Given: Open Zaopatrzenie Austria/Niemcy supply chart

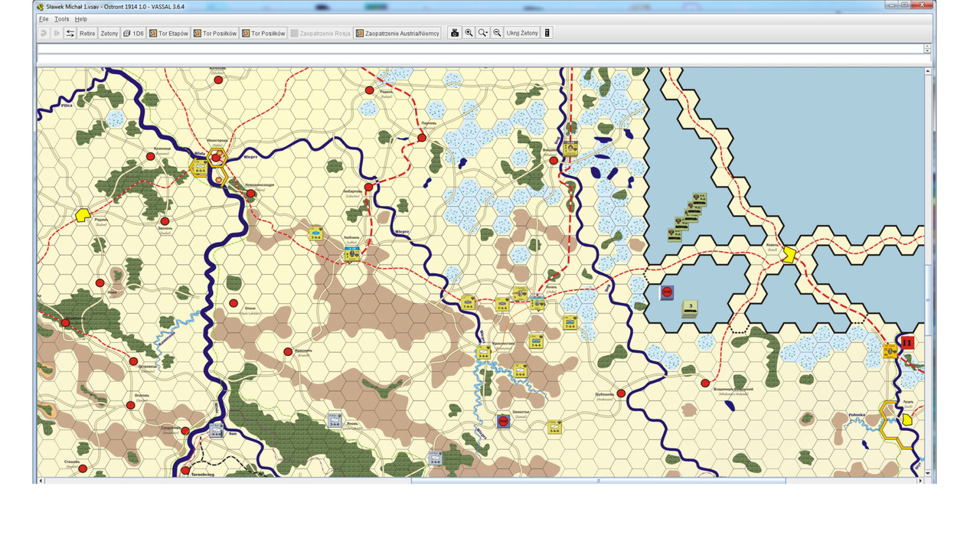Looking at the screenshot, I should pyautogui.click(x=397, y=33).
